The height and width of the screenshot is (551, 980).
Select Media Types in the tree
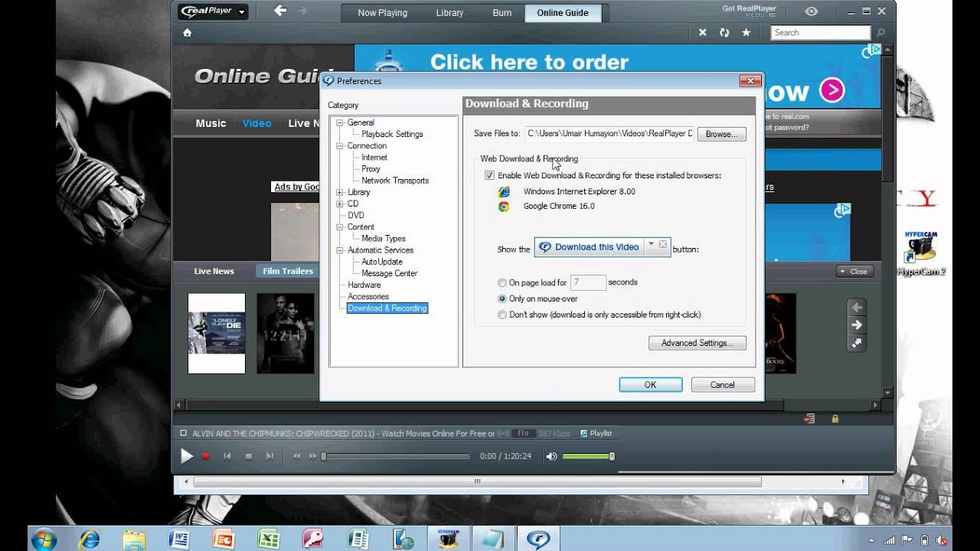click(384, 239)
